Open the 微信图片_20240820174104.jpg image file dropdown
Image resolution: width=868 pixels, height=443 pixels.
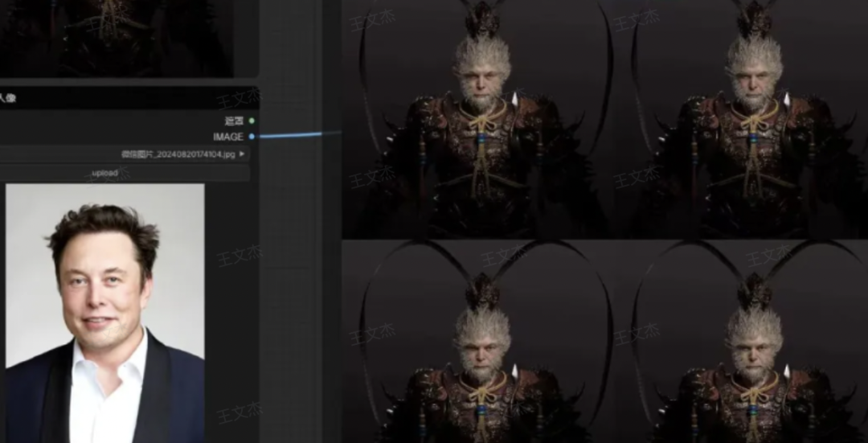(x=124, y=154)
